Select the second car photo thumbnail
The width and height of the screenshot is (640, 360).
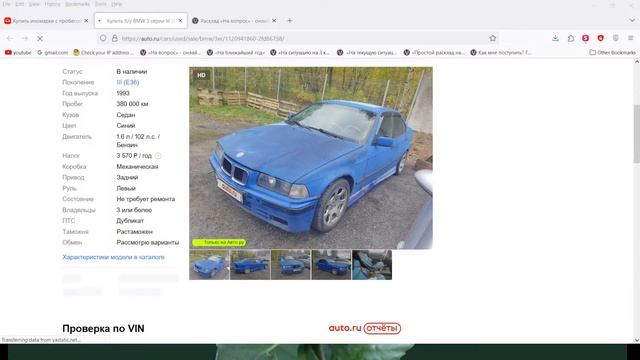tap(250, 265)
